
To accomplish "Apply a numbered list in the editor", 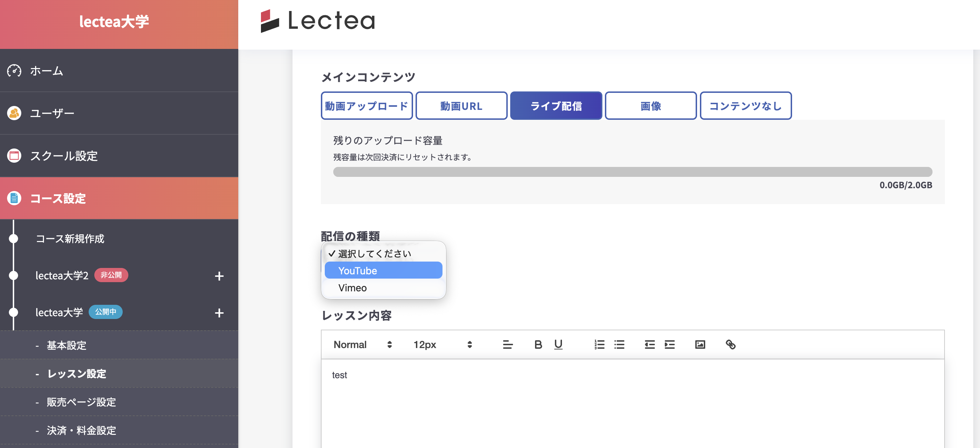I will [599, 345].
